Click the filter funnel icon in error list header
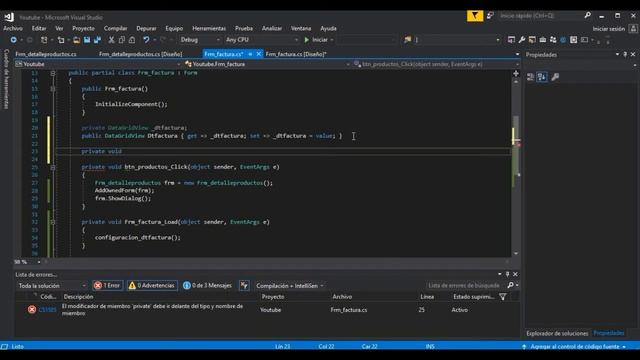The width and height of the screenshot is (640, 360). [503, 297]
